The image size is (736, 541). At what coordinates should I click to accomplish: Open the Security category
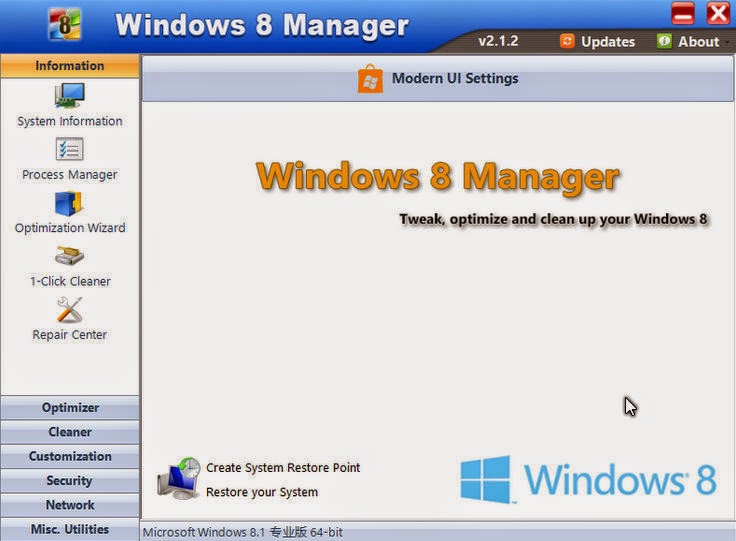coord(70,480)
